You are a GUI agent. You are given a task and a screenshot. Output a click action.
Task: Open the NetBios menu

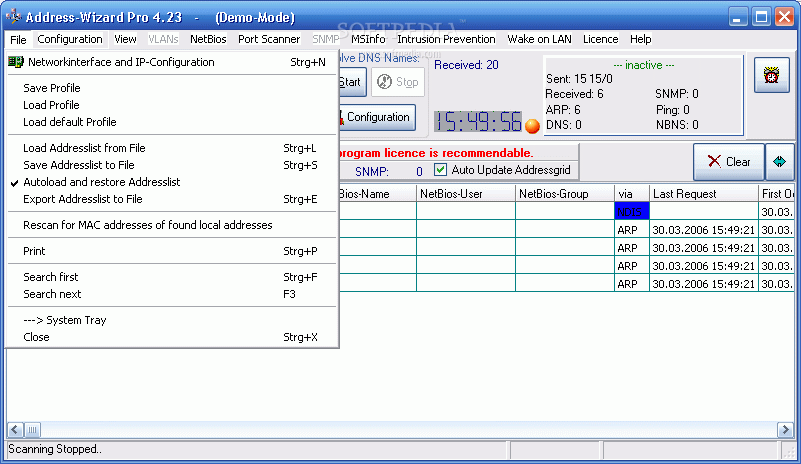208,39
